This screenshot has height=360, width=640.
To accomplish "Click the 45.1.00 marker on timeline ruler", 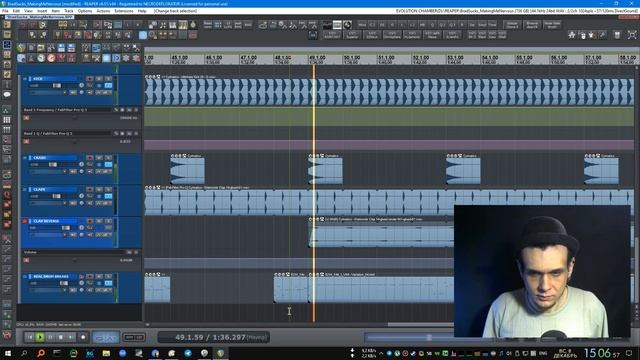I will click(179, 58).
